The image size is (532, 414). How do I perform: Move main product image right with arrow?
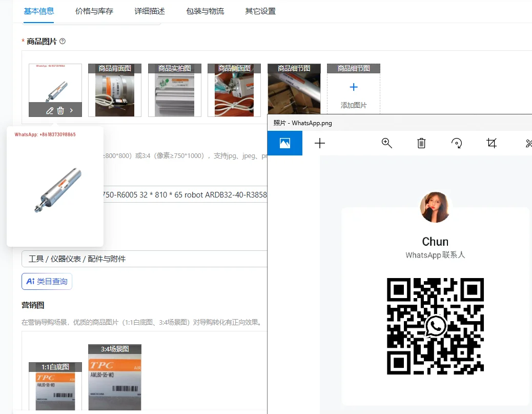[71, 110]
